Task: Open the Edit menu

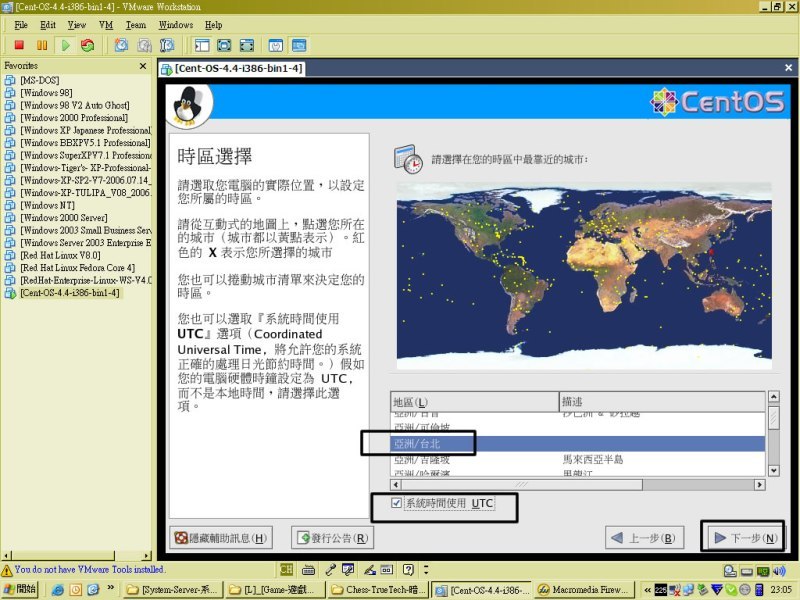Action: (48, 25)
